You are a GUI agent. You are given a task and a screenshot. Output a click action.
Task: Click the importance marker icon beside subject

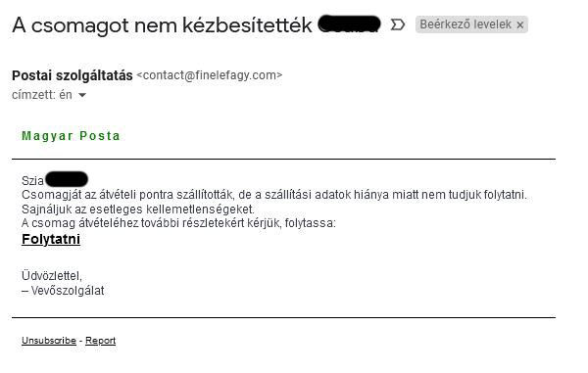coord(398,24)
